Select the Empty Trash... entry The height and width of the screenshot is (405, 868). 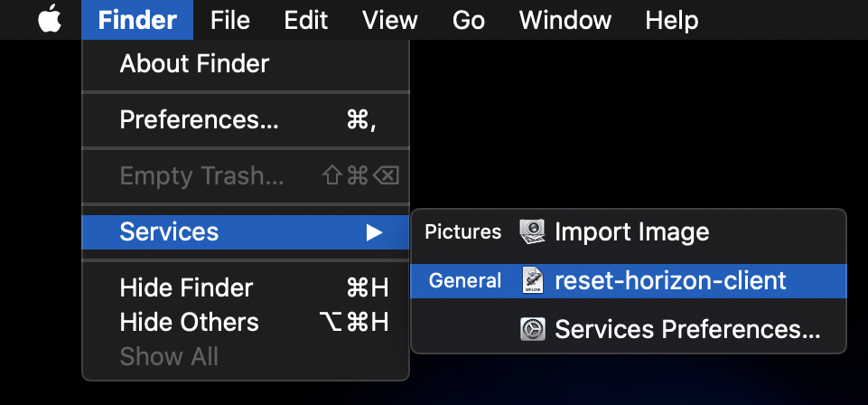[x=246, y=176]
